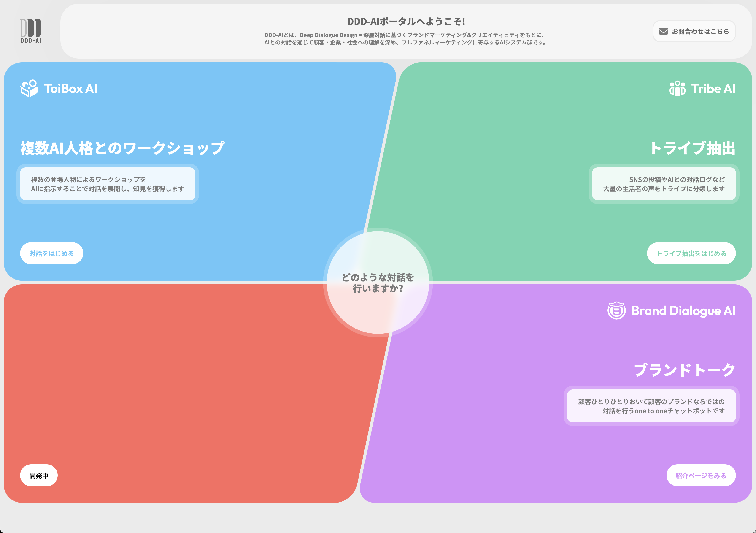Click the ToiBox workshop description box

(108, 184)
